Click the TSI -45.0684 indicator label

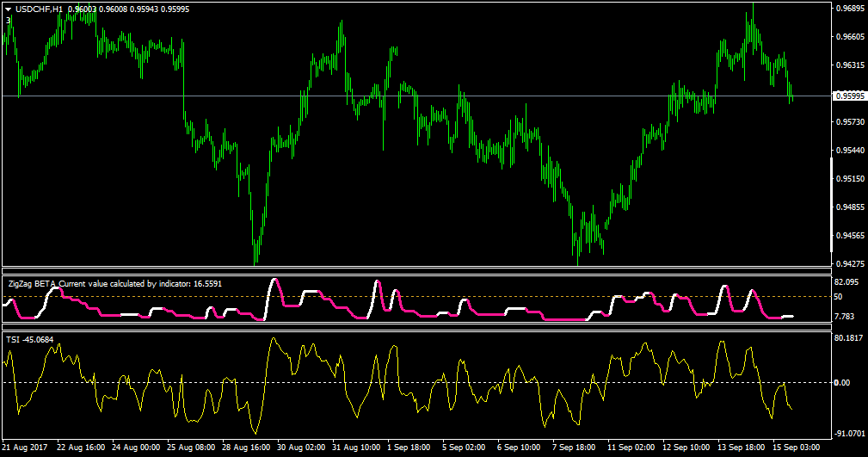click(30, 339)
